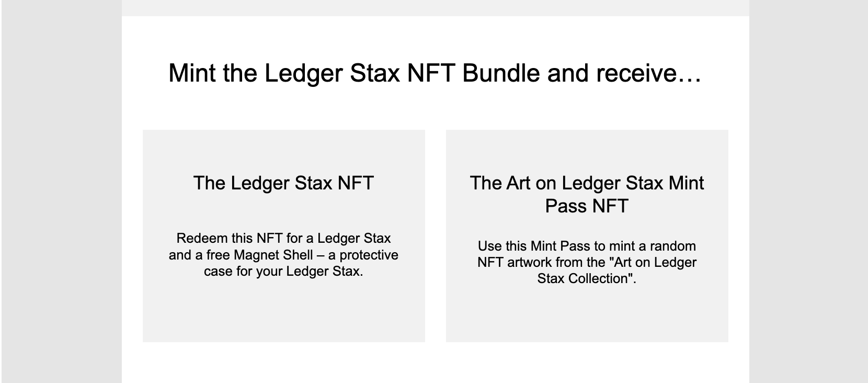The width and height of the screenshot is (868, 383).
Task: Click the "Stax Collection" closing line
Action: click(x=587, y=278)
